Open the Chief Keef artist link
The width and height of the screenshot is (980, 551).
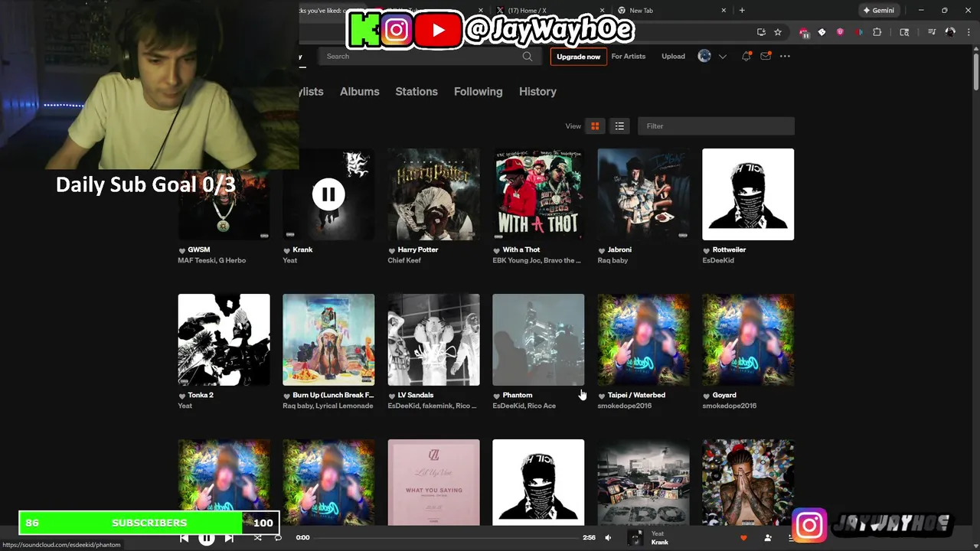pos(404,260)
